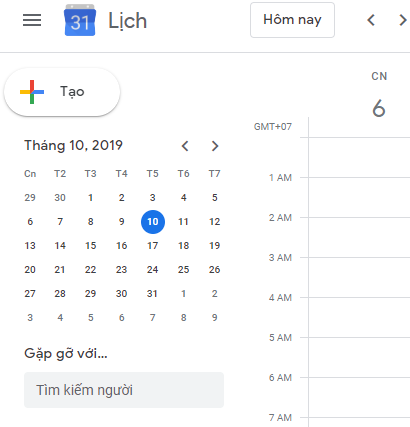Screen dimensions: 410x427
Task: Click the Tìm kiếm người search field
Action: (124, 390)
